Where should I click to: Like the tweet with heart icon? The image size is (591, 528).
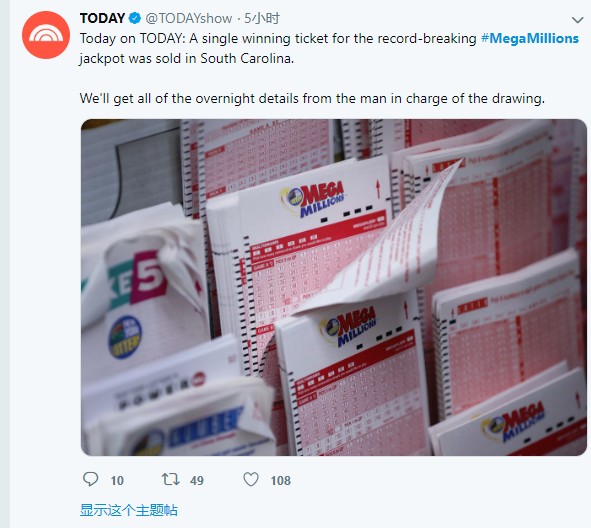(x=251, y=479)
